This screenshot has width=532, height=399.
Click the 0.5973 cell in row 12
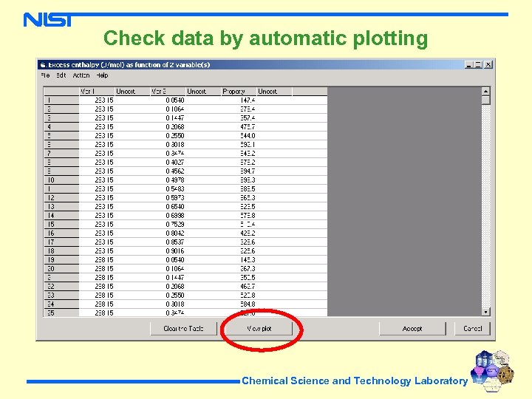coord(168,198)
